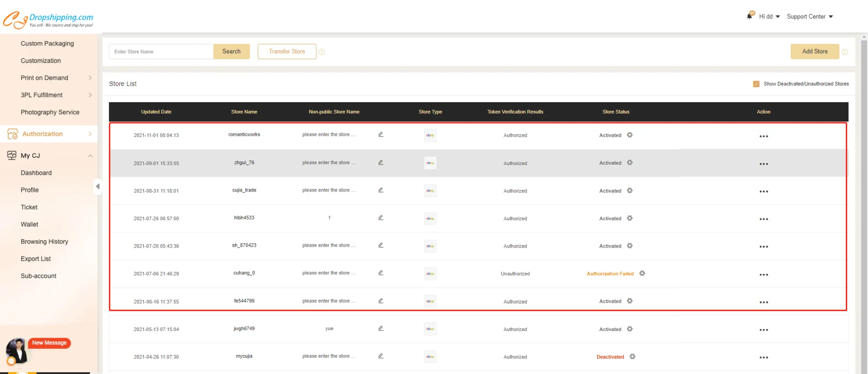This screenshot has width=868, height=374.
Task: Open the Dashboard sidebar item
Action: click(36, 173)
